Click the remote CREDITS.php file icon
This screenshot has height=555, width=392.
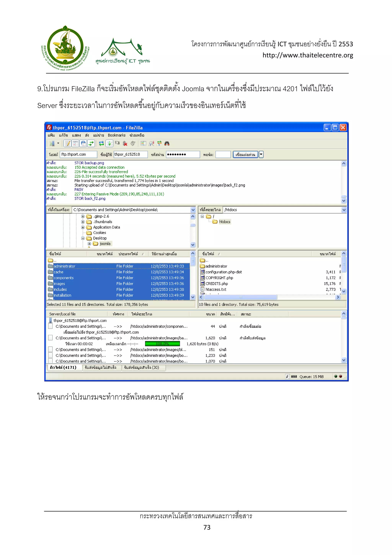tap(202, 284)
